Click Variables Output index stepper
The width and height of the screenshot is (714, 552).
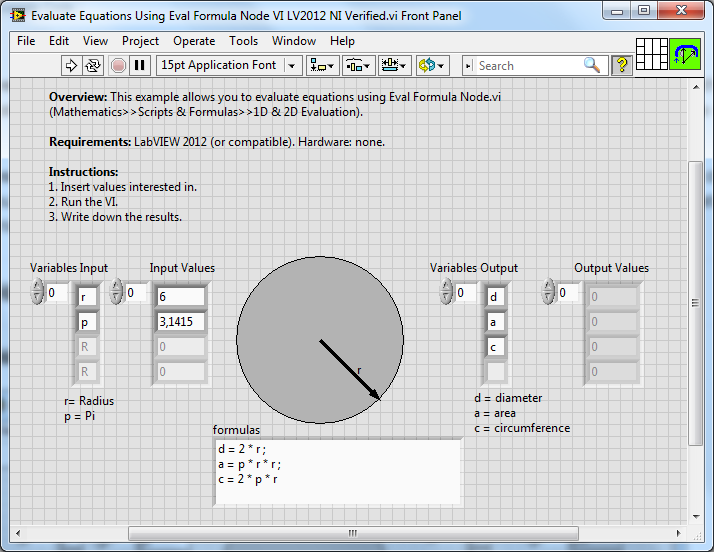coord(446,291)
